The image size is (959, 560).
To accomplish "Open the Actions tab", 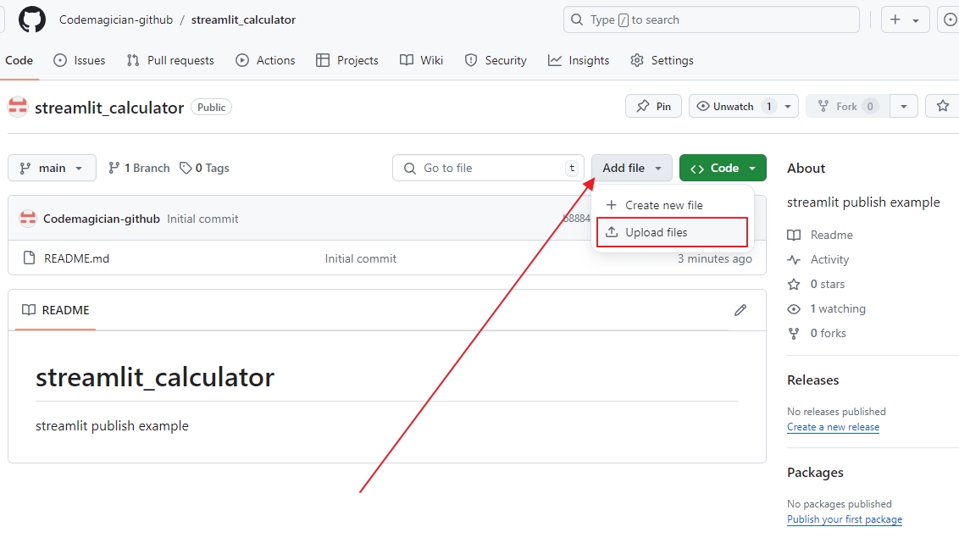I will click(265, 60).
